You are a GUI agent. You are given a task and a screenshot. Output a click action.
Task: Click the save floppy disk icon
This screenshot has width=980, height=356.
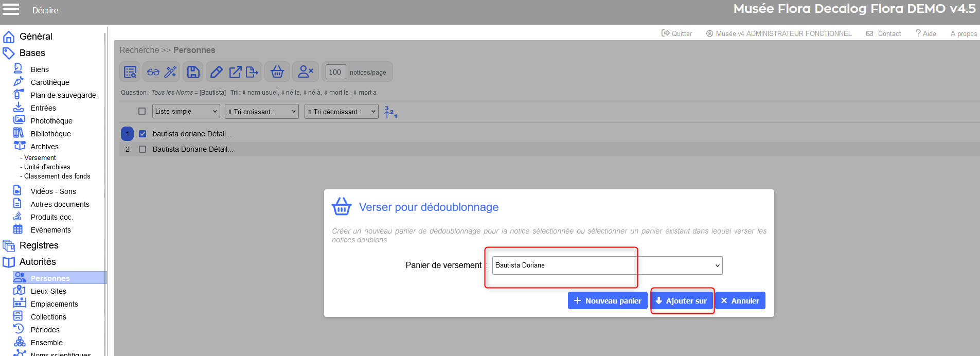click(x=193, y=72)
